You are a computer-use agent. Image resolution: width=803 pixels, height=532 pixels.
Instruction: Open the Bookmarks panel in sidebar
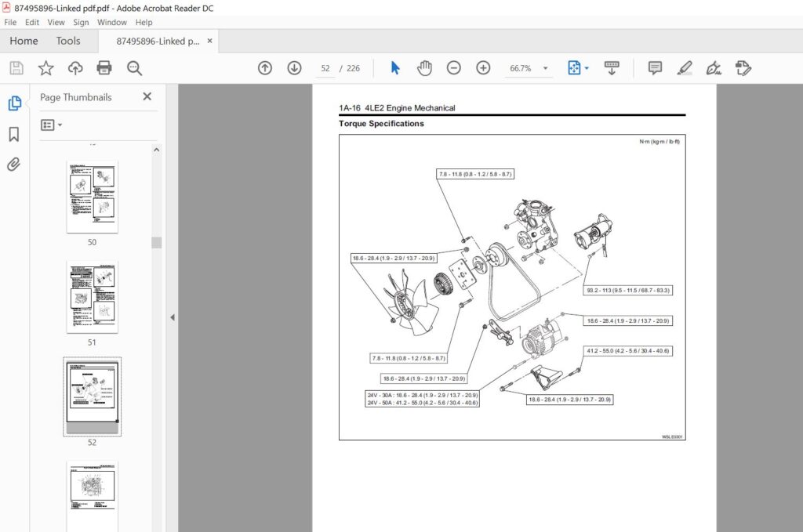[x=14, y=135]
